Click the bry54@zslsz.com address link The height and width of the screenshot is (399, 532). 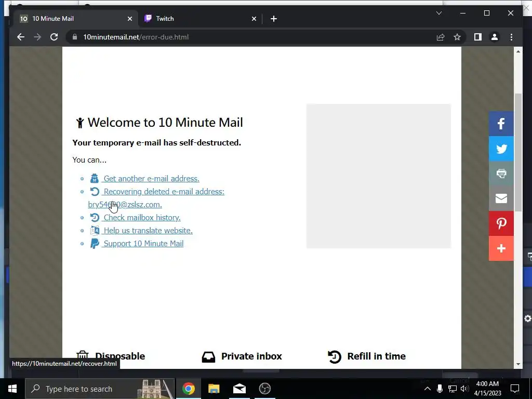click(125, 205)
